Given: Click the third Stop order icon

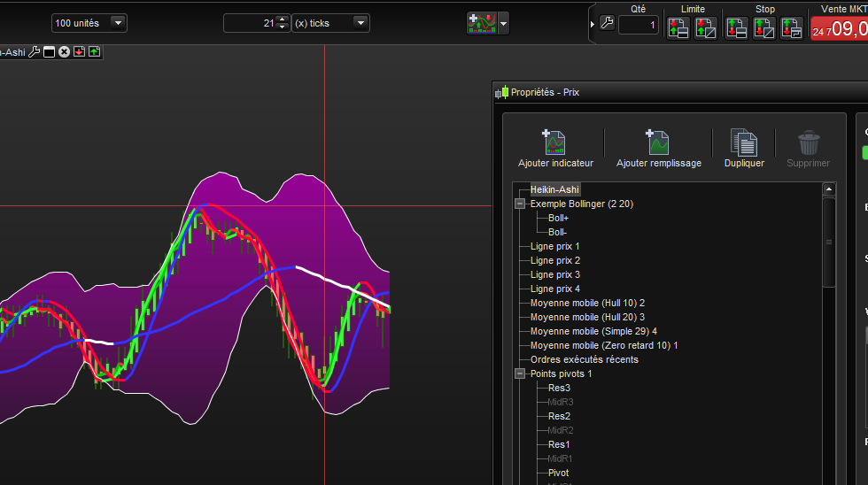Looking at the screenshot, I should (792, 27).
